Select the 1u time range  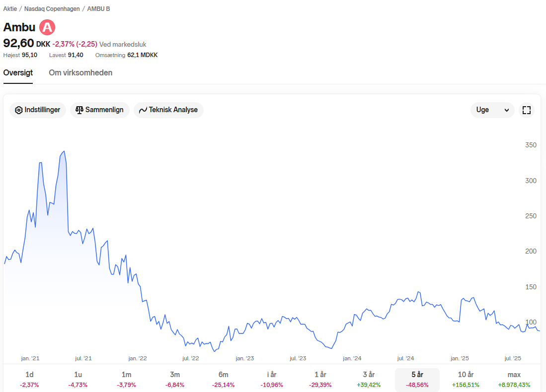tap(78, 379)
